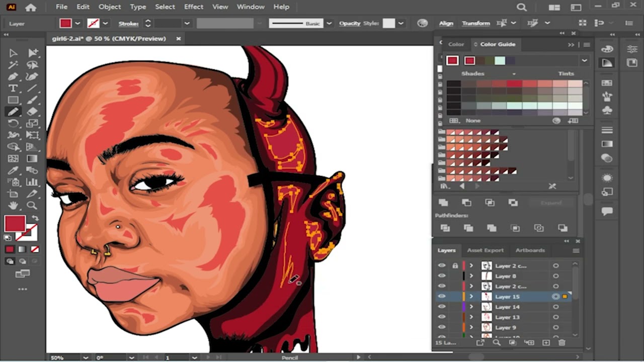The height and width of the screenshot is (362, 644).
Task: Switch to the Color tab
Action: point(456,44)
